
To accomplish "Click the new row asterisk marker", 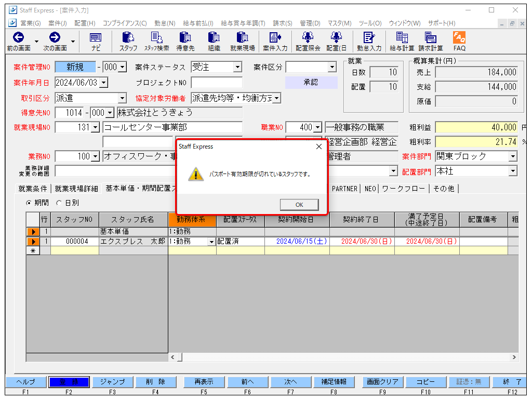I will click(x=33, y=251).
